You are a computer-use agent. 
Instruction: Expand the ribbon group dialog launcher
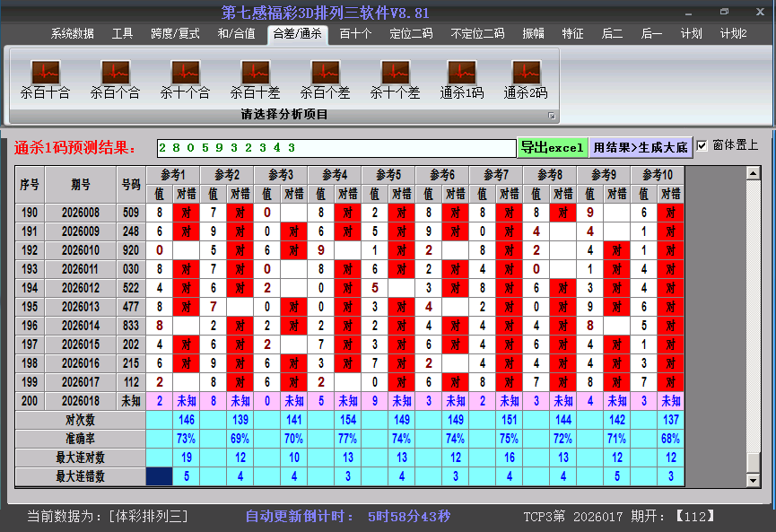coord(552,116)
